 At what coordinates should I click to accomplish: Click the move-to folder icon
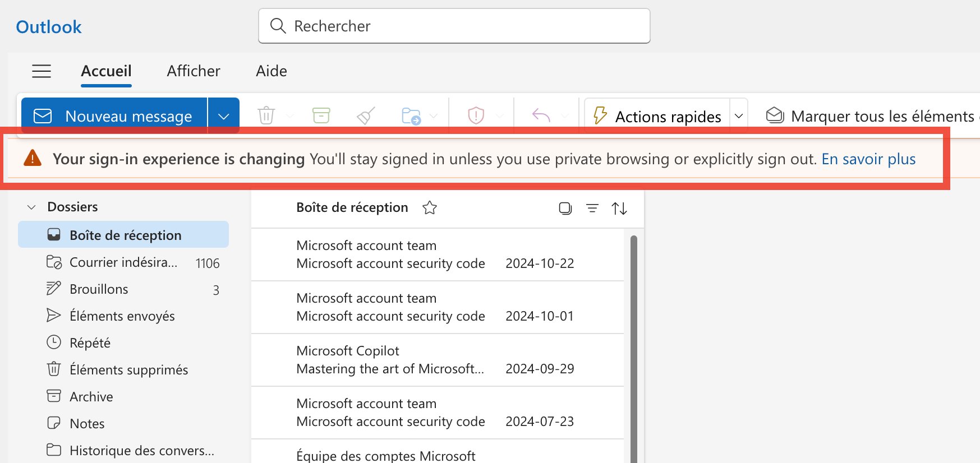(x=411, y=115)
